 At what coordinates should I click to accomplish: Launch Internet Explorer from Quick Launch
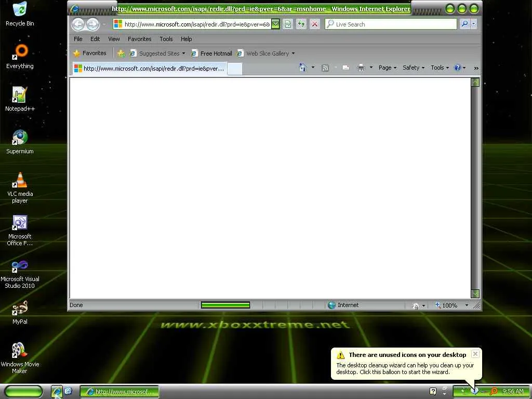pos(57,392)
